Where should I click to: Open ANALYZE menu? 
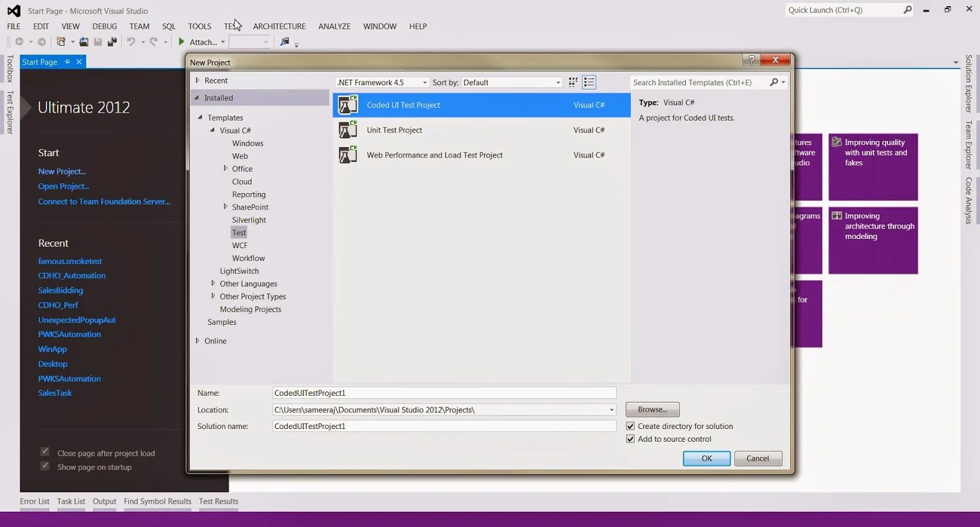click(334, 26)
